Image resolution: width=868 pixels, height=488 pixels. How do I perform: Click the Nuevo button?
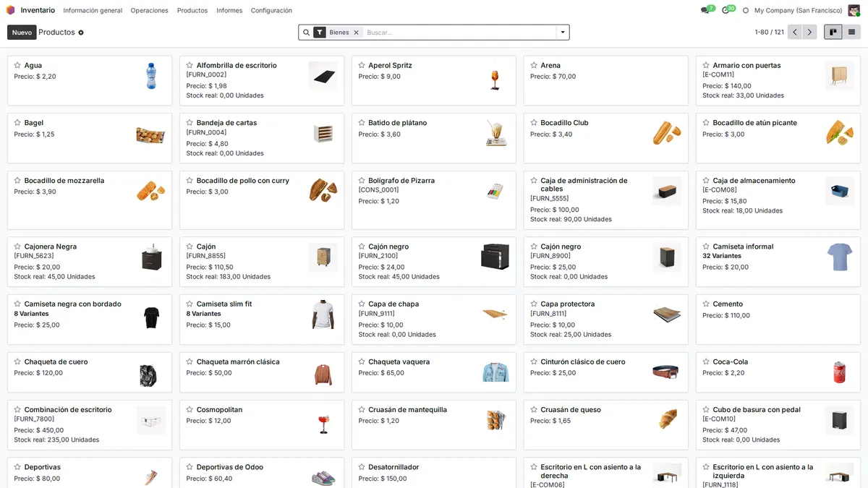[x=22, y=33]
